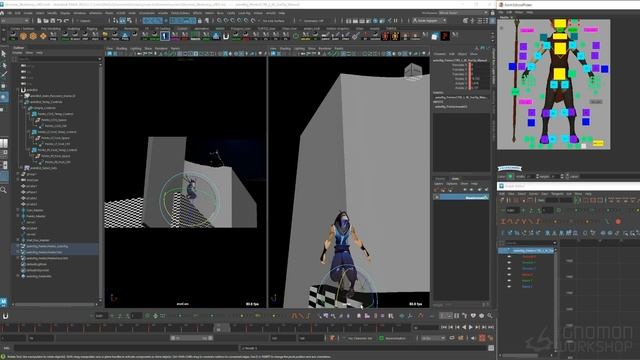Screen dimensions: 640x360
Task: Toggle eye icon for the blue Rotate channel
Action: [509, 287]
